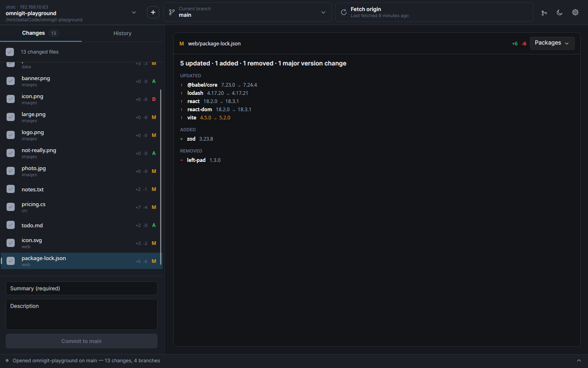Viewport: 588px width, 368px height.
Task: Click the M status icon of web/package-lock.json header
Action: coord(182,44)
